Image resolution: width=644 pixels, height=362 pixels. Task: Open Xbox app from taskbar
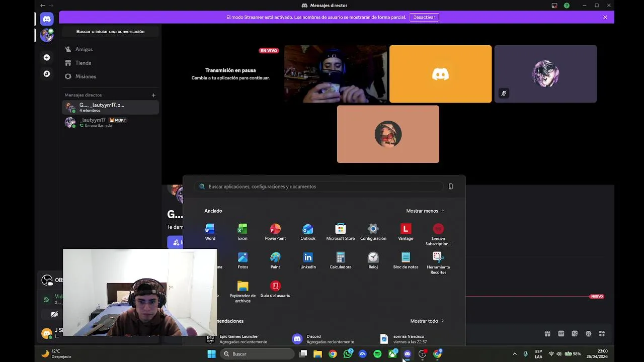pyautogui.click(x=392, y=354)
